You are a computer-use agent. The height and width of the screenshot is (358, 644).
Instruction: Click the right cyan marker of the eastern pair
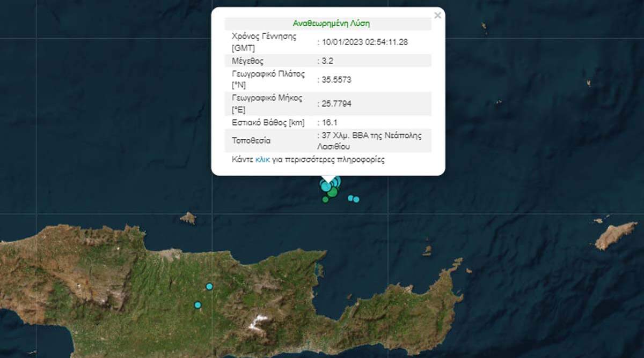point(356,199)
